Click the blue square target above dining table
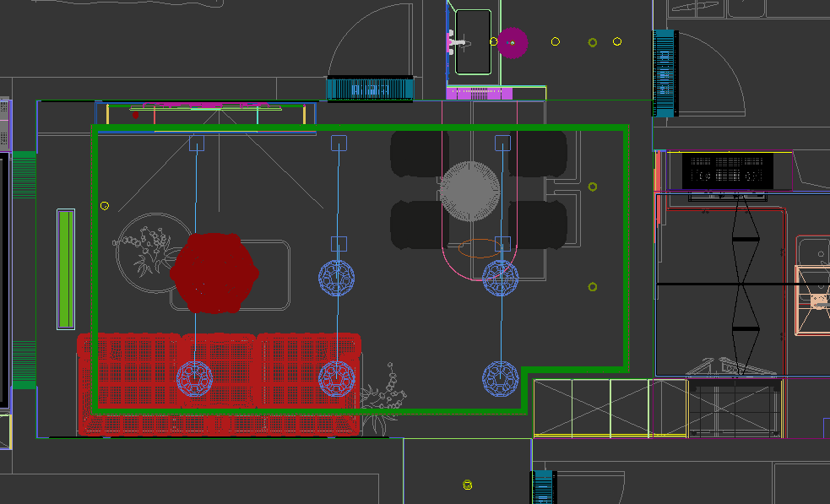Screen dimensions: 830x504 tap(502, 143)
